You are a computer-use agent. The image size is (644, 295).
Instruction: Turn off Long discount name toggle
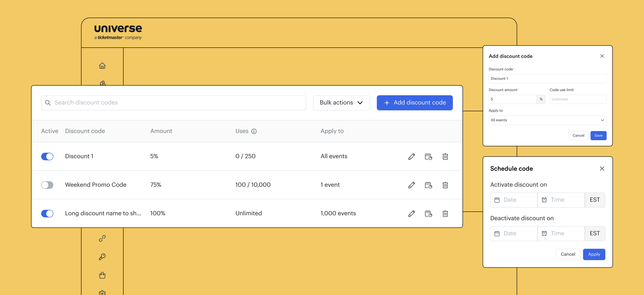pos(47,214)
